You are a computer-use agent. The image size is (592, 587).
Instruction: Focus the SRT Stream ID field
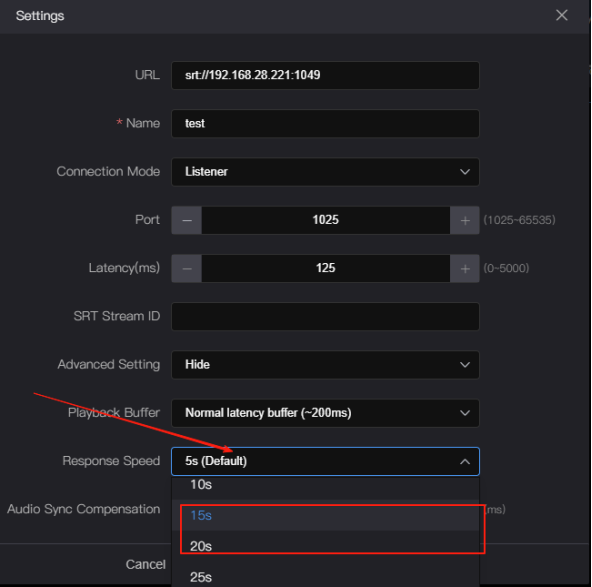point(325,316)
